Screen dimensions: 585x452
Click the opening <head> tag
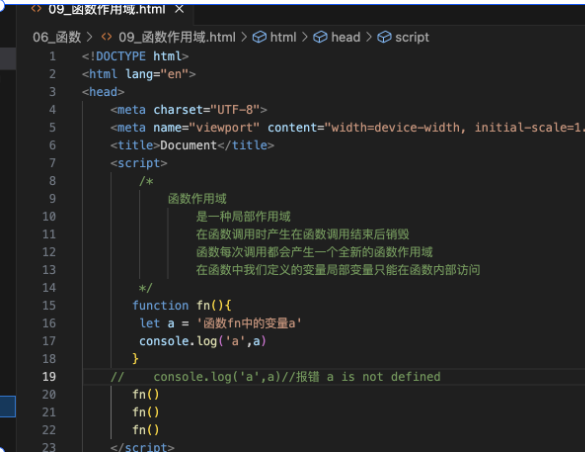click(103, 92)
